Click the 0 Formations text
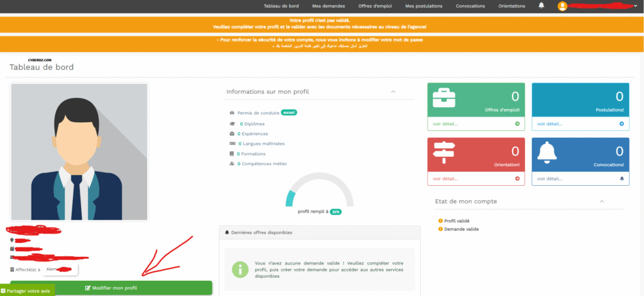 click(x=252, y=154)
